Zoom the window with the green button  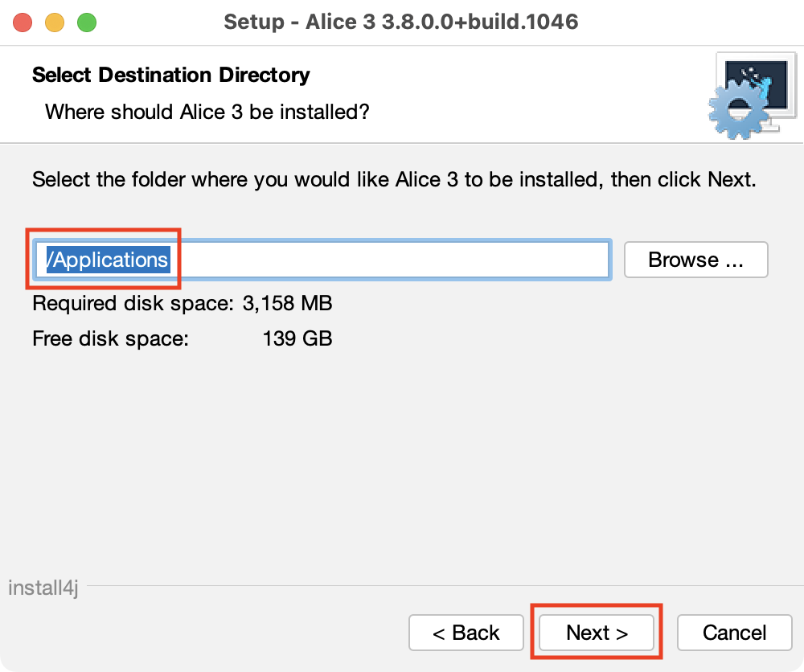click(x=86, y=22)
